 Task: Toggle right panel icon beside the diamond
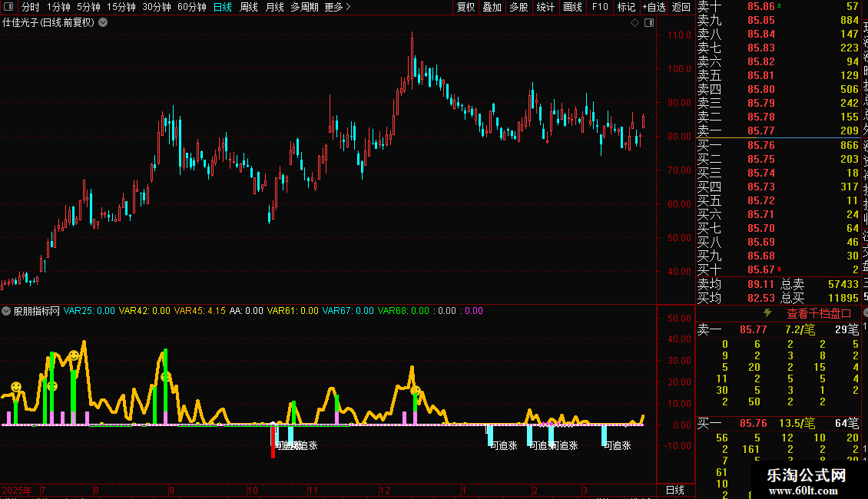coord(648,23)
